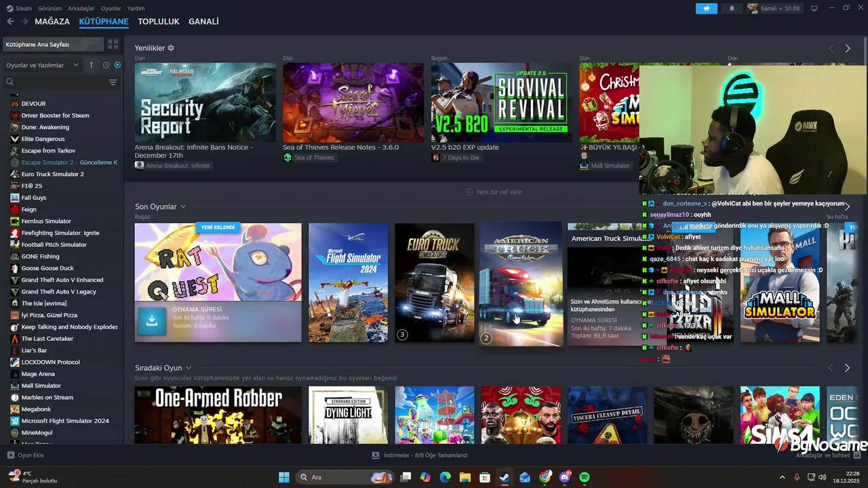The image size is (868, 488).
Task: Open the Yardım menu
Action: [x=136, y=8]
